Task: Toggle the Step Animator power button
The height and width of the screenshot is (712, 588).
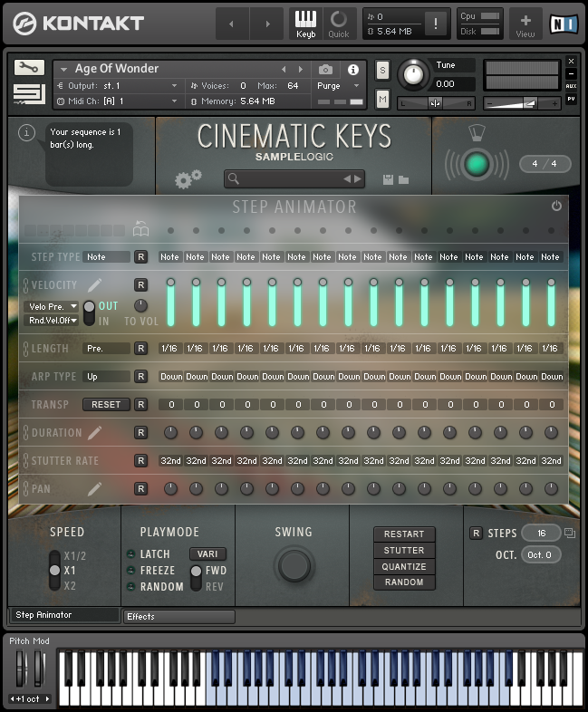Action: 556,206
